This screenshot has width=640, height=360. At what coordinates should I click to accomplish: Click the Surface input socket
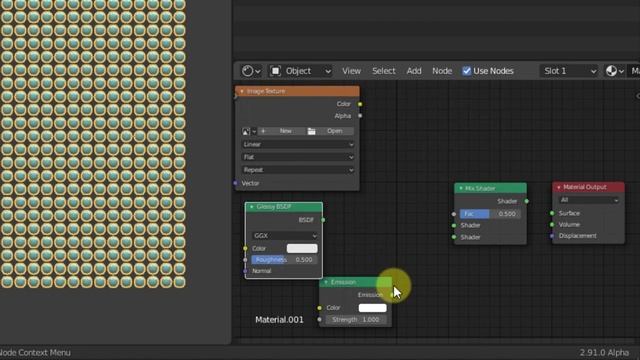[x=552, y=213]
